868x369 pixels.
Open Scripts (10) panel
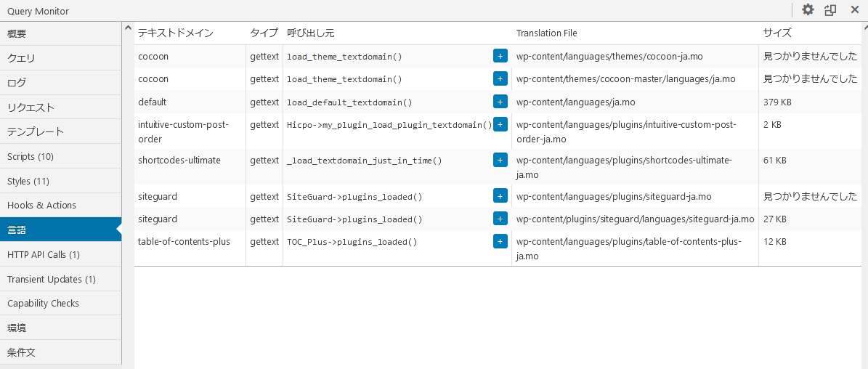pos(60,156)
